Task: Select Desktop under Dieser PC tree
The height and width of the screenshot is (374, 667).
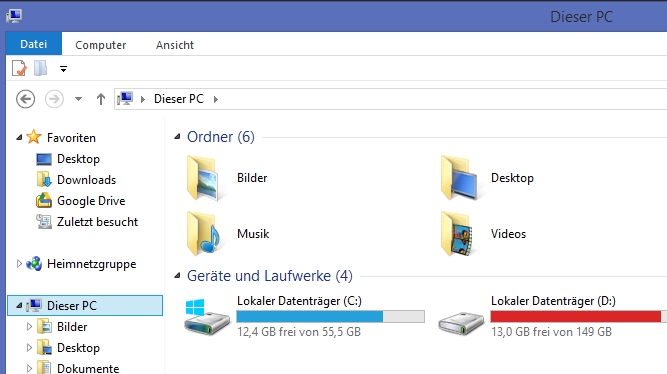Action: pyautogui.click(x=78, y=348)
